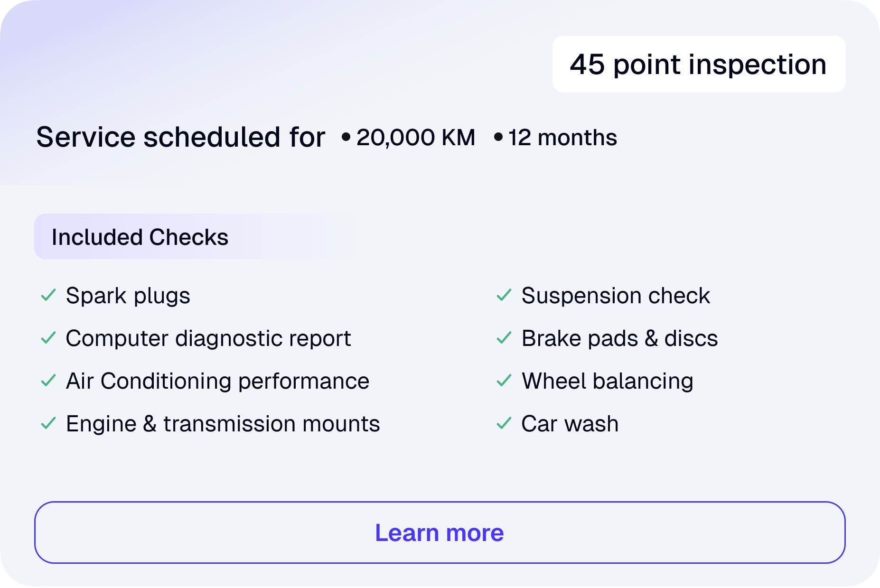The width and height of the screenshot is (880, 588).
Task: Click the Wheel balancing checkmark icon
Action: click(504, 381)
